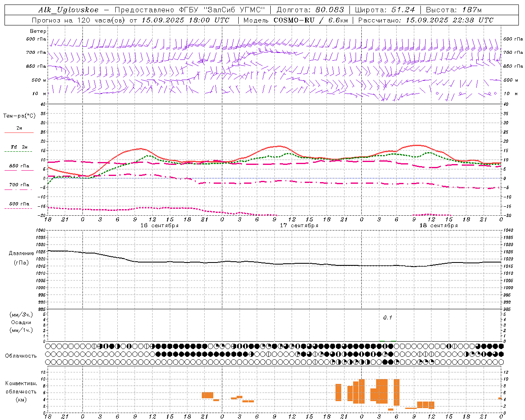Click the 18 сентября date label
Screen dimensions: 525x420
click(438, 226)
